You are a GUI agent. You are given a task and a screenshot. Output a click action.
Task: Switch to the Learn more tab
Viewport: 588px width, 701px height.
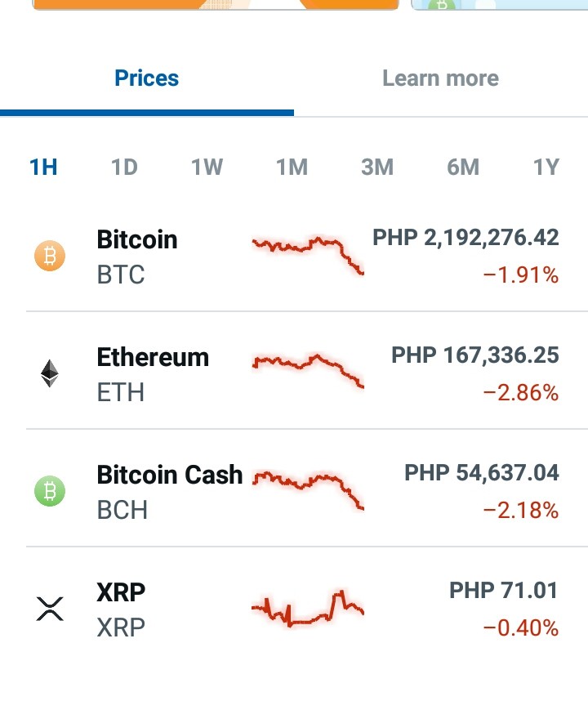click(440, 78)
